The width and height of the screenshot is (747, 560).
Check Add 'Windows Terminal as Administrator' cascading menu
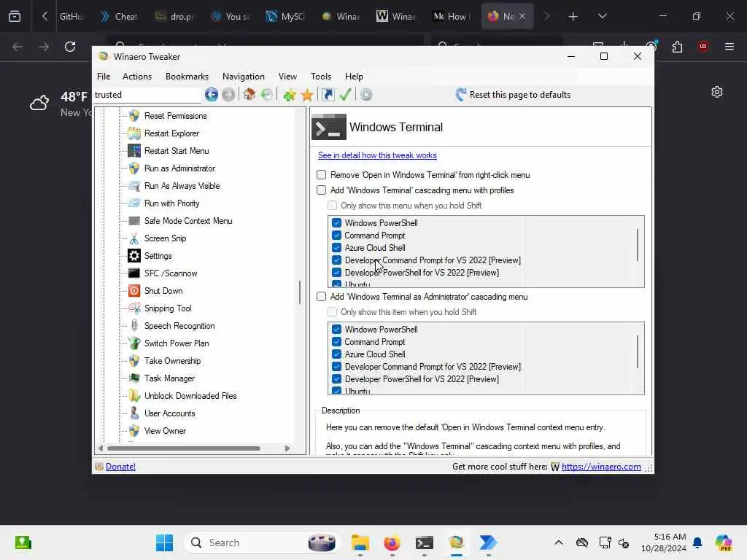322,297
